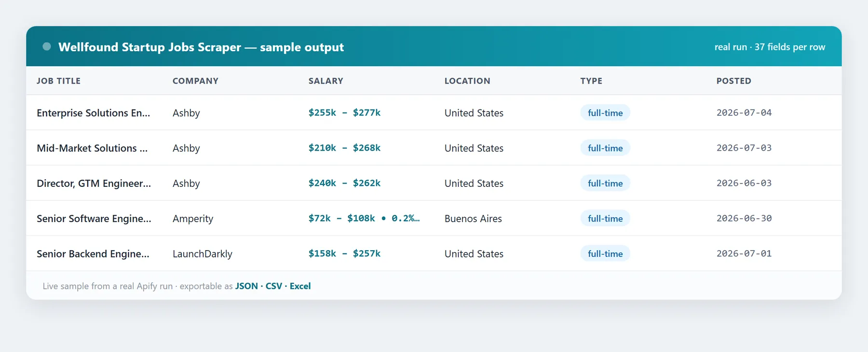Click 'Live sample from a real Apify run' text
Image resolution: width=868 pixels, height=352 pixels.
click(x=108, y=286)
